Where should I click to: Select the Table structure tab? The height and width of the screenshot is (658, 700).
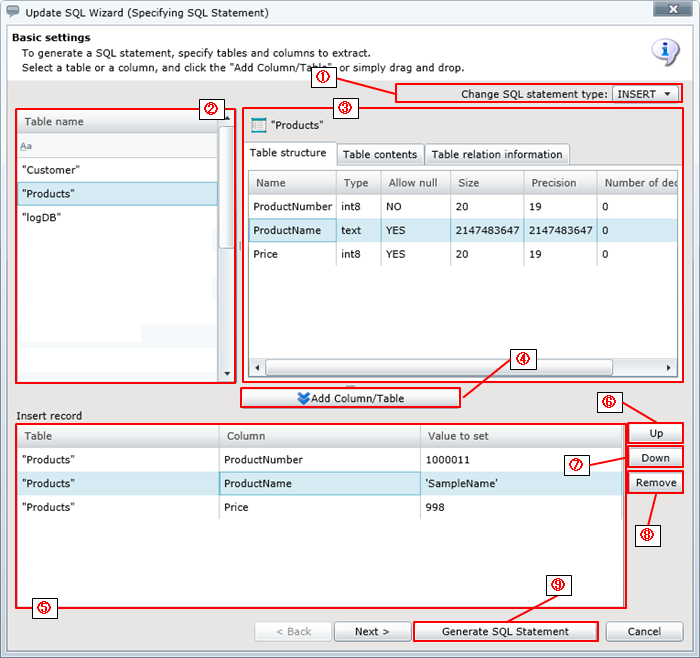(288, 154)
